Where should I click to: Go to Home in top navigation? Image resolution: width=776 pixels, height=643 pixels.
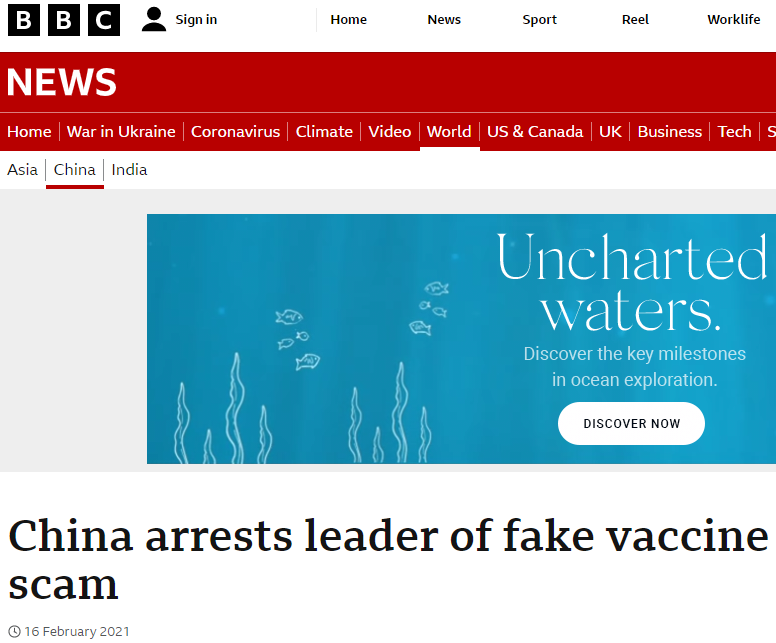(x=348, y=19)
